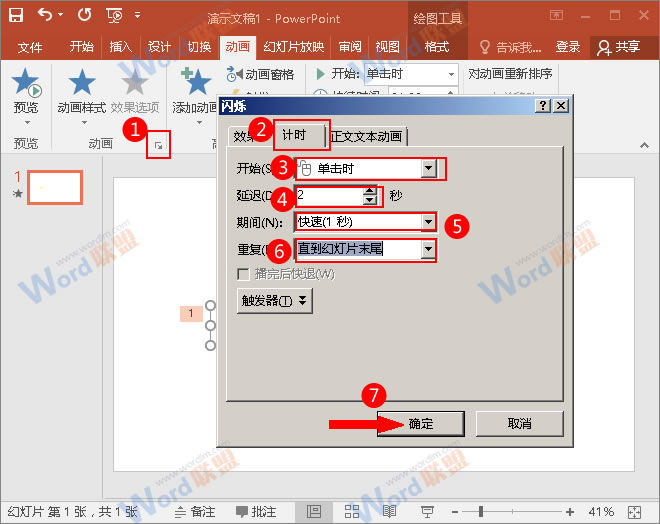Image resolution: width=660 pixels, height=524 pixels.
Task: Click the Undo arrow icon
Action: coord(45,16)
